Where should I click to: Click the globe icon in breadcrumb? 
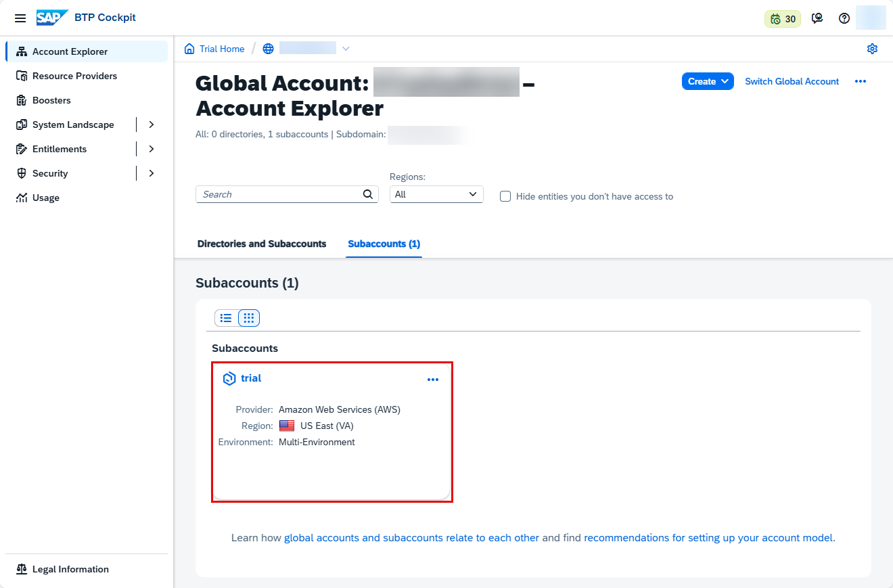point(269,49)
